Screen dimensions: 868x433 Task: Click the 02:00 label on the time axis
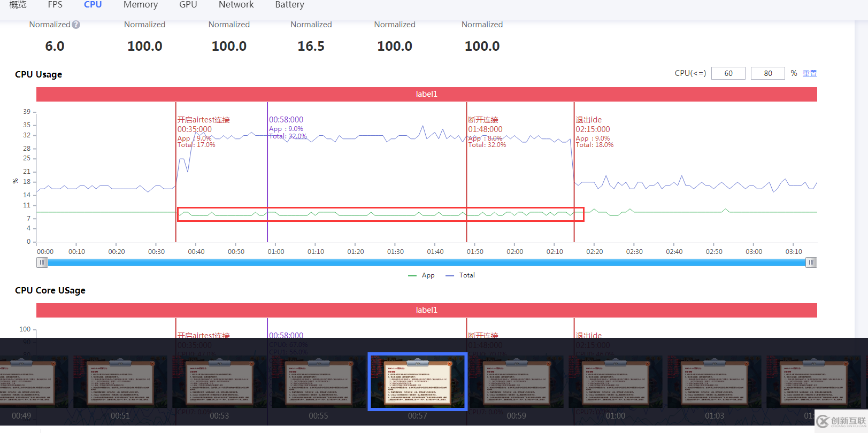pos(515,251)
